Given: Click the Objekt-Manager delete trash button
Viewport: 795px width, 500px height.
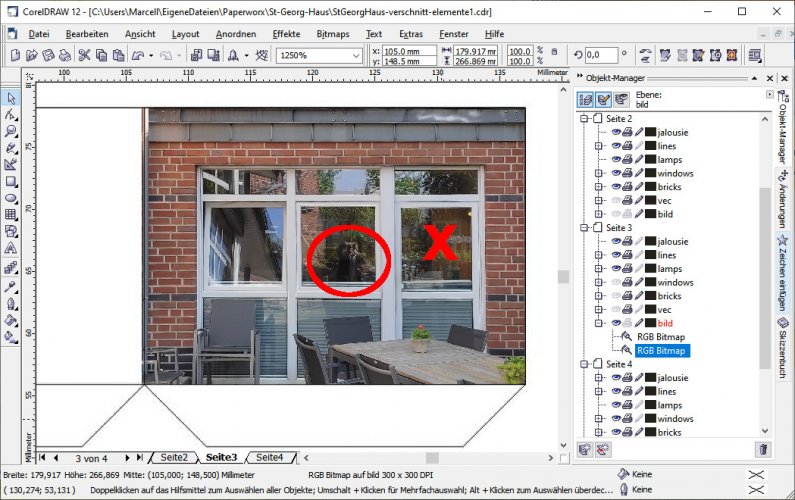Looking at the screenshot, I should 764,449.
